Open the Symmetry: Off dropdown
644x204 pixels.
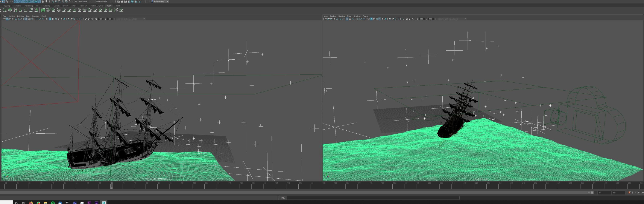pos(102,2)
